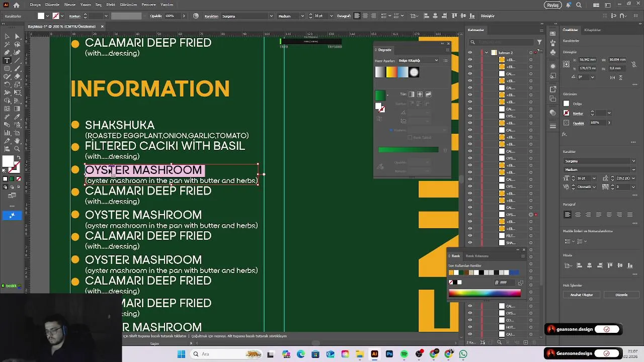This screenshot has height=362, width=644.
Task: Click the layers filter funnel icon
Action: pyautogui.click(x=539, y=42)
